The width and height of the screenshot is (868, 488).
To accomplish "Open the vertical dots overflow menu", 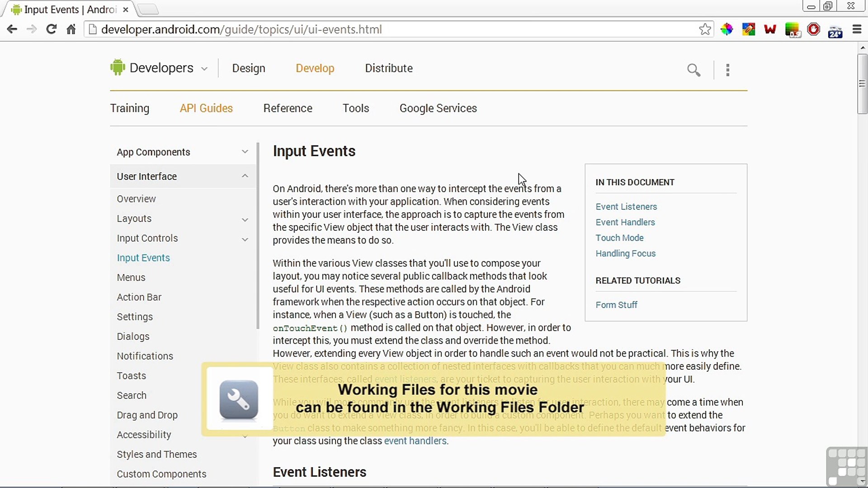I will pos(728,70).
